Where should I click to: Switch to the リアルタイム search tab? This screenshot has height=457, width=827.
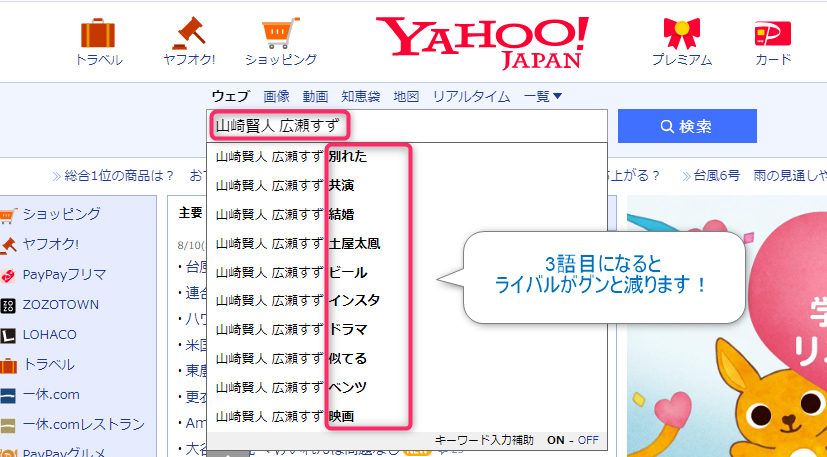(471, 96)
